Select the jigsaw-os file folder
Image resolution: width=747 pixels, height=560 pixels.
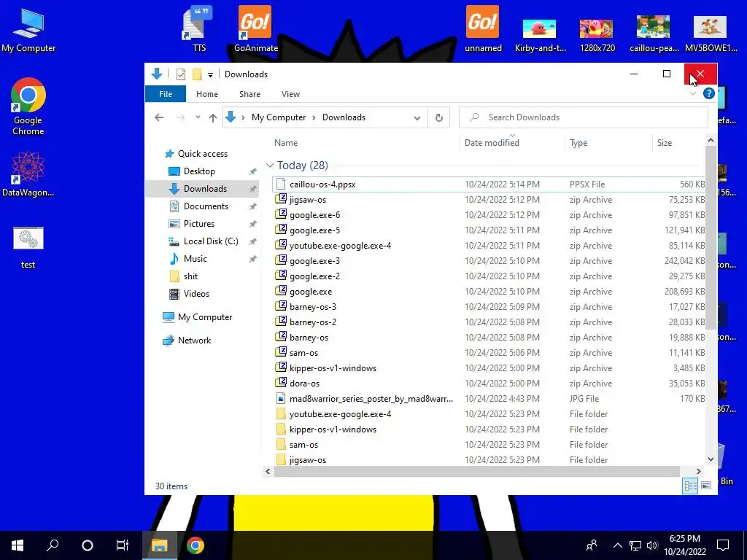pyautogui.click(x=488, y=459)
